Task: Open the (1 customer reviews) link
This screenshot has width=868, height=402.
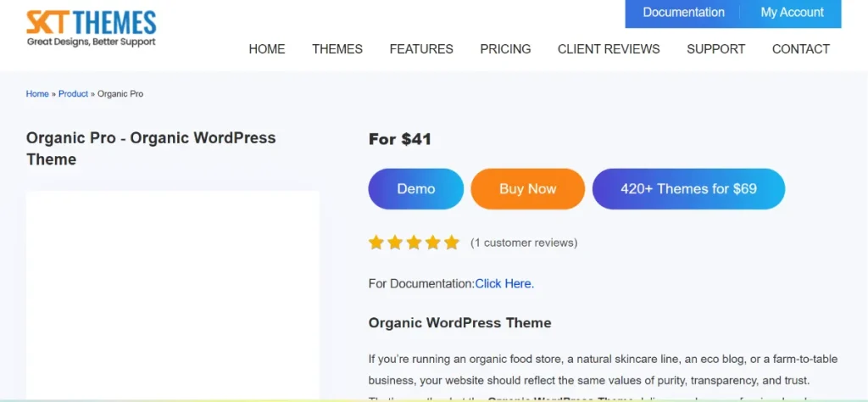Action: (x=524, y=243)
